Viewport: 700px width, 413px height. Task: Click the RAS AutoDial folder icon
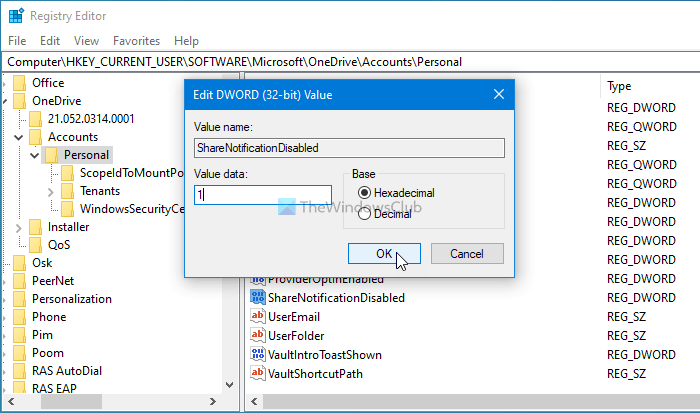pos(20,371)
